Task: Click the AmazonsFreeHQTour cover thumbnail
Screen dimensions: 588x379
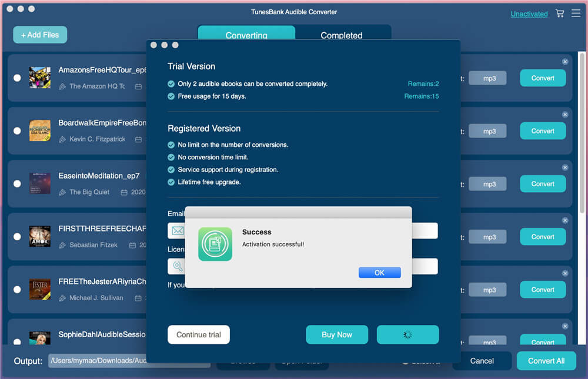Action: point(40,78)
